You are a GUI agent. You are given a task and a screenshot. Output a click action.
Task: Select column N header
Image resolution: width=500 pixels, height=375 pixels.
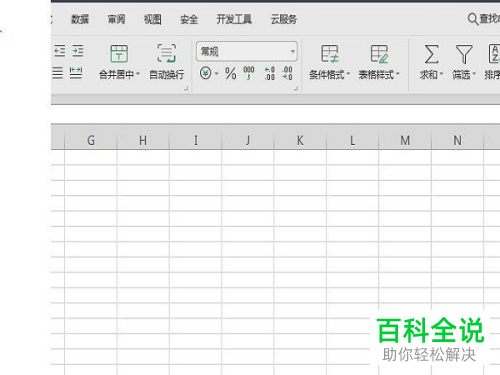(457, 140)
